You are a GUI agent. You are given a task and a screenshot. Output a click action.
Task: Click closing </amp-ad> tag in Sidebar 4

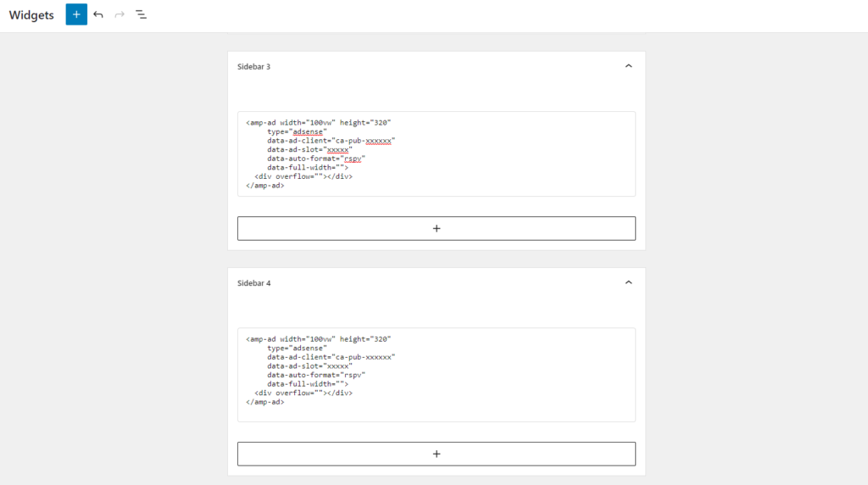[265, 402]
